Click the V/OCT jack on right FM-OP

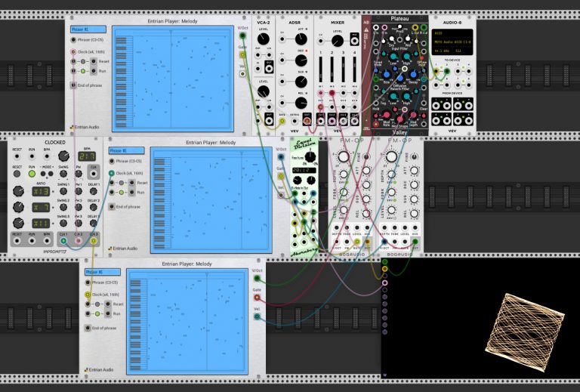pos(384,242)
